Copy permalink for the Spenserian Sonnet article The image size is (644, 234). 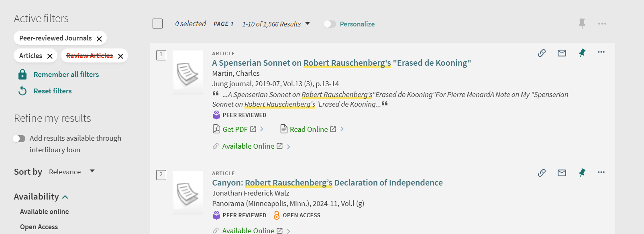pos(542,53)
